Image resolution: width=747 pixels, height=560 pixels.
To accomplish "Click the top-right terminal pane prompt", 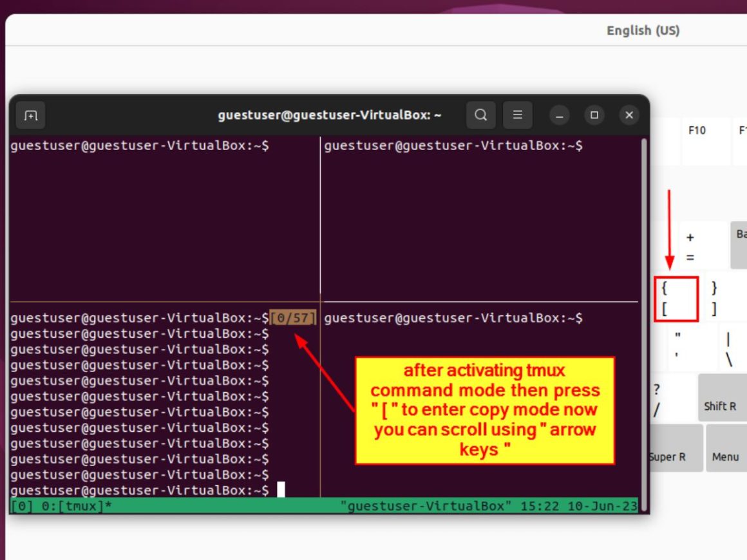I will coord(455,145).
